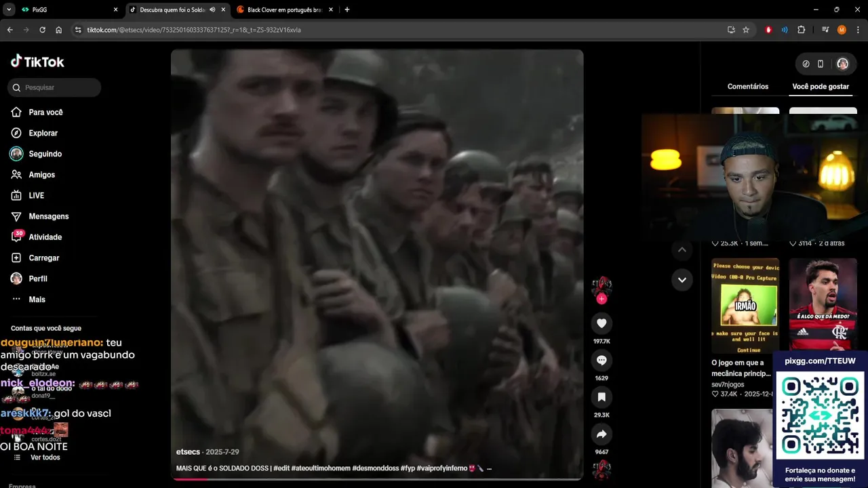This screenshot has height=488, width=868.
Task: Click Ver todos followed accounts
Action: (x=45, y=457)
